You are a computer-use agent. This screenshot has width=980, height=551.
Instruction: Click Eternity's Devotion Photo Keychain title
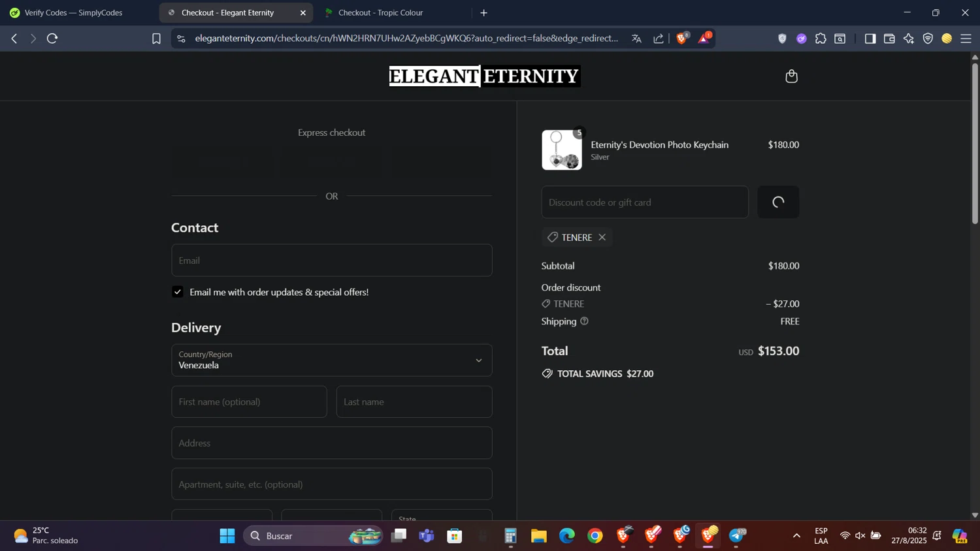[x=659, y=145]
